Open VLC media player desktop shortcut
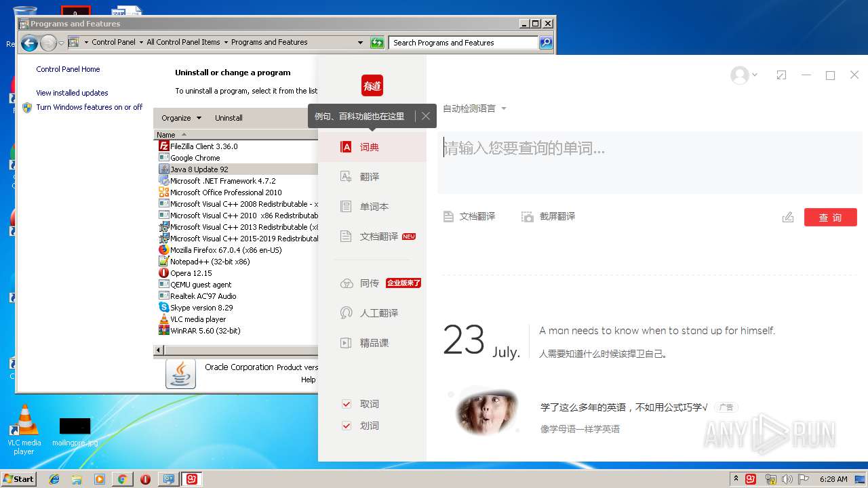Screen dimensions: 868x488 click(24, 430)
